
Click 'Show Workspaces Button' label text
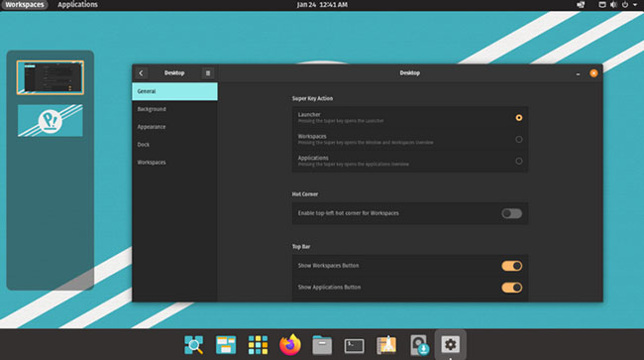pyautogui.click(x=328, y=266)
